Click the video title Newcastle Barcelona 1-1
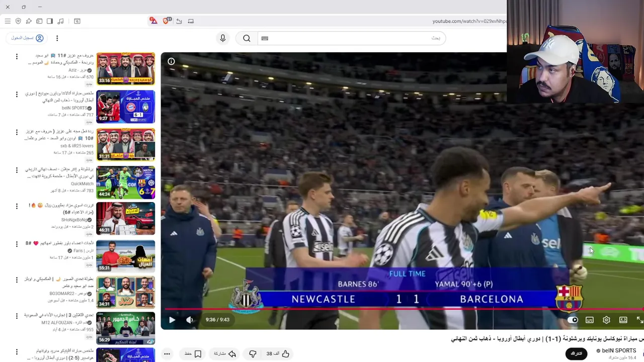Screen dimensions: 644x362 tap(547, 339)
